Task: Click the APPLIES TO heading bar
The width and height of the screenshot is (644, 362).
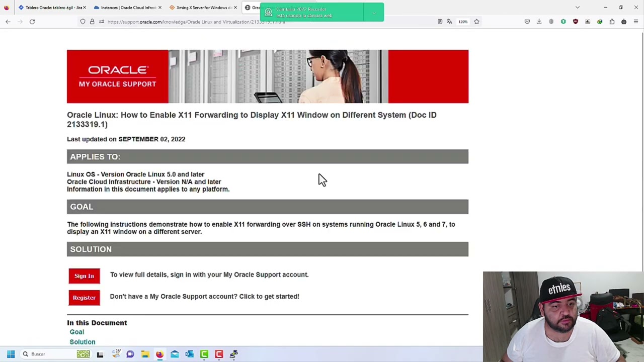Action: pos(268,156)
